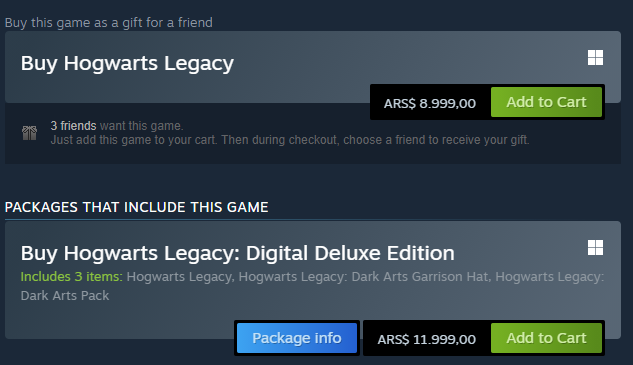Add base Hogwarts Legacy to cart
The width and height of the screenshot is (633, 365).
546,102
